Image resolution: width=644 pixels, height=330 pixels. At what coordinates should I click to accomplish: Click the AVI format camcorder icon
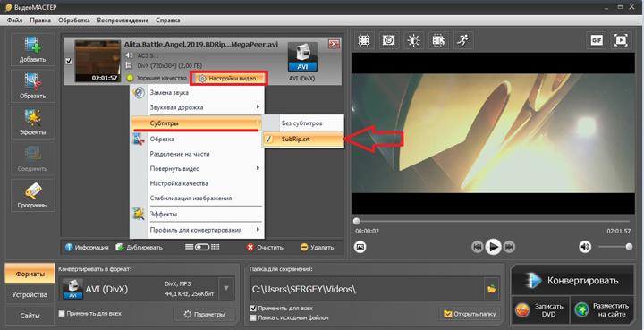[x=302, y=57]
